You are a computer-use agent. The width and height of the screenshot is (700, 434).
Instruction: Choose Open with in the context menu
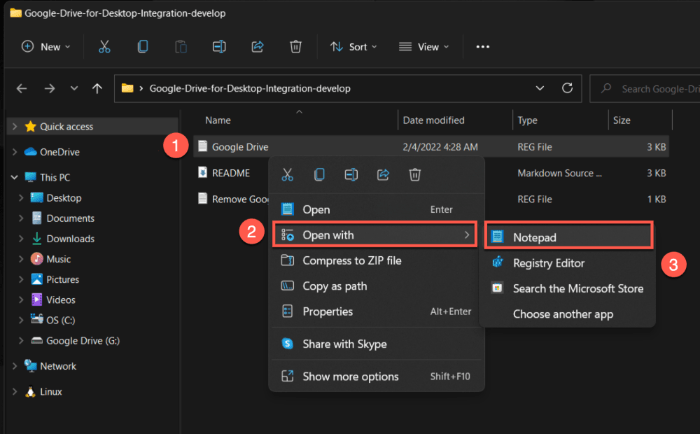point(375,235)
